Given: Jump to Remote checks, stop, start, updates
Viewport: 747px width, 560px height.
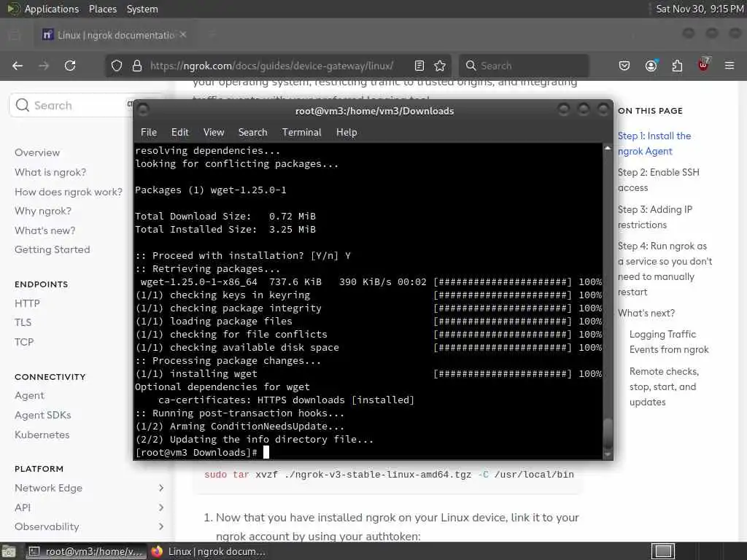Looking at the screenshot, I should tap(664, 386).
